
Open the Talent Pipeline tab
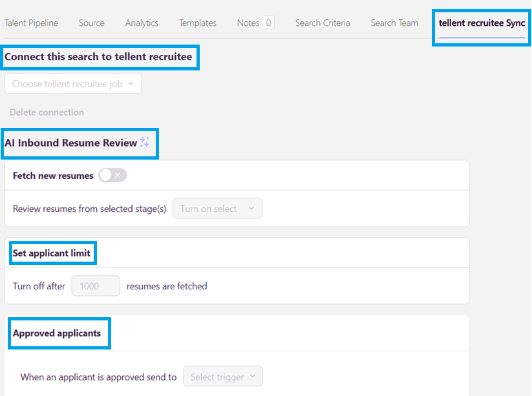tap(31, 23)
